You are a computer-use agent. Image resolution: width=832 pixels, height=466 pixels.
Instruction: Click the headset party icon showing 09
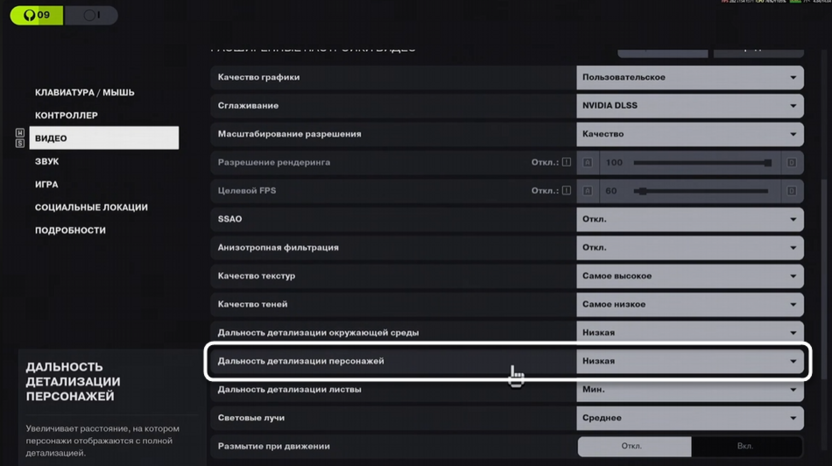(36, 15)
